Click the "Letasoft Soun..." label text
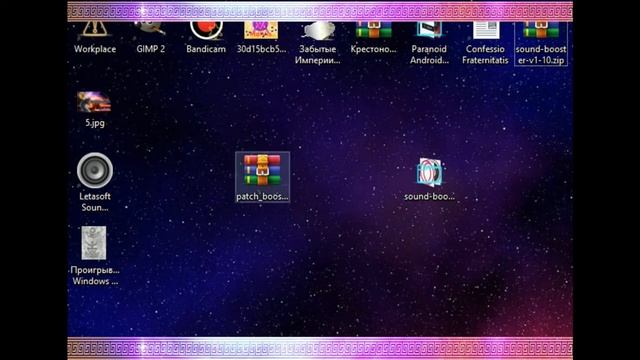This screenshot has width=640, height=360. (95, 202)
